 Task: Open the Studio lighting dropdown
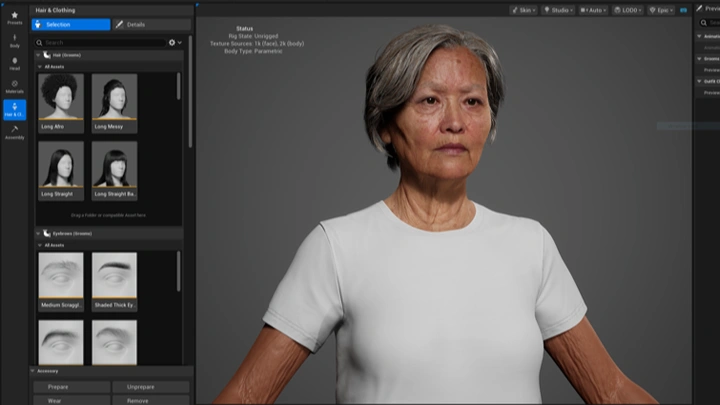tap(557, 10)
